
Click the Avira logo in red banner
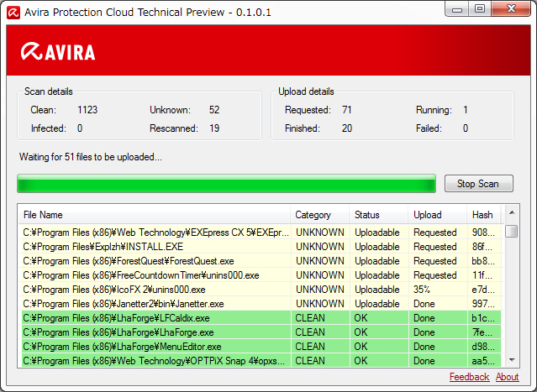pyautogui.click(x=58, y=52)
